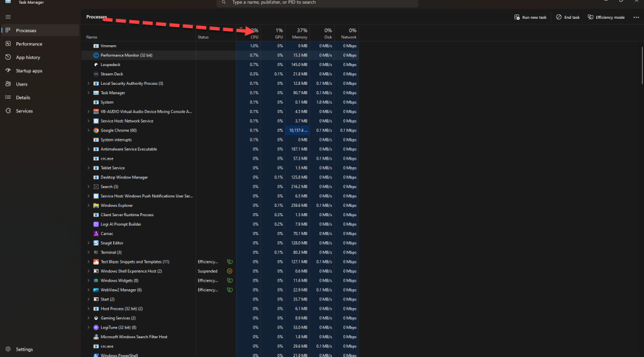
Task: Expand Antimalware Service Executable row
Action: click(x=88, y=149)
